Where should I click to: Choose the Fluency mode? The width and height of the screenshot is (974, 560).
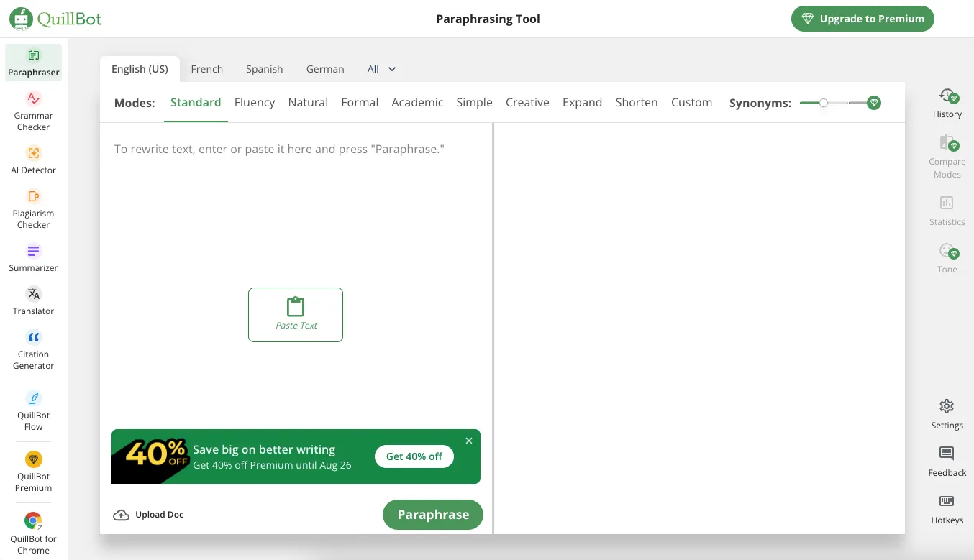click(255, 102)
